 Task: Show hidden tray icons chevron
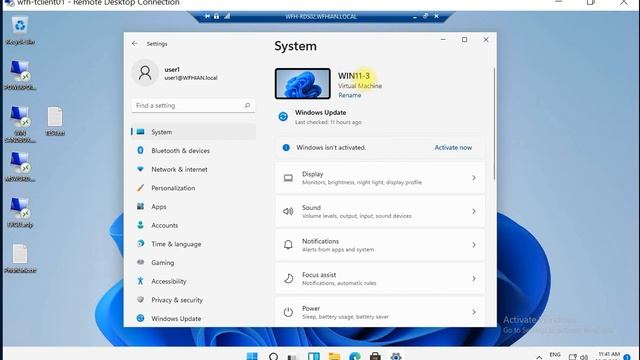[x=539, y=357]
